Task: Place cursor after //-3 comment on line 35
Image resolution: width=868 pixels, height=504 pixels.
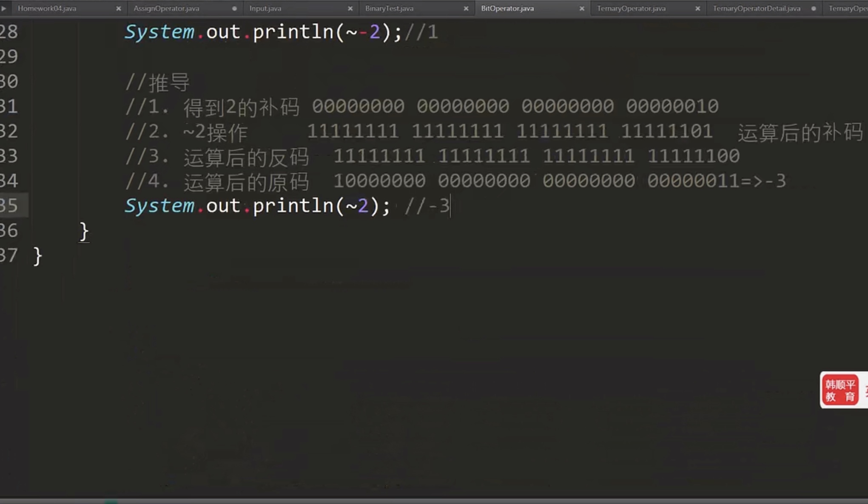Action: click(x=450, y=206)
